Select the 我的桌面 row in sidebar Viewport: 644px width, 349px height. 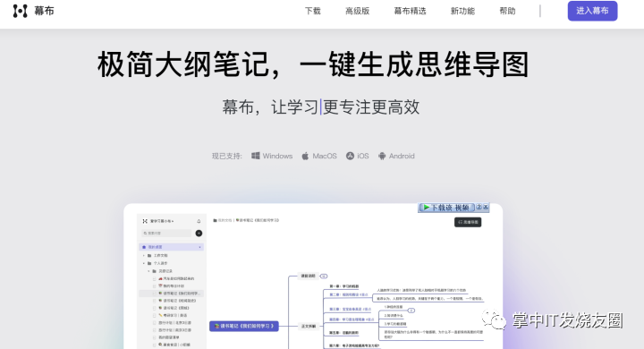click(171, 247)
